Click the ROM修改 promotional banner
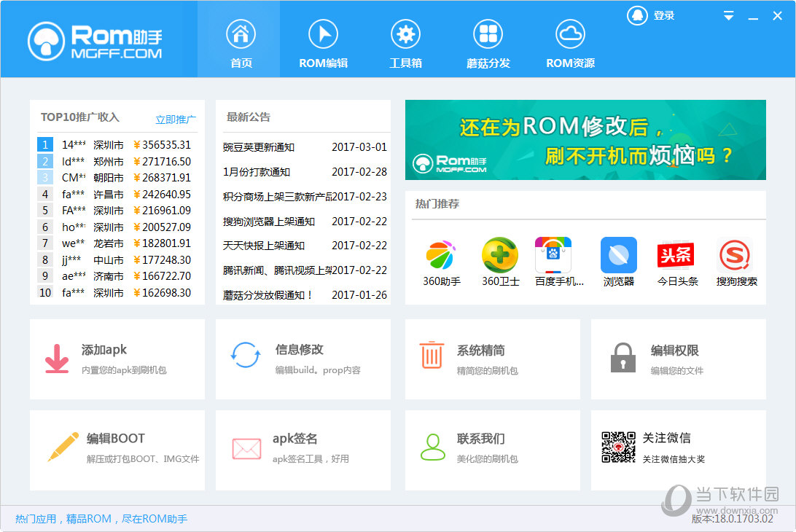This screenshot has width=796, height=532. coord(585,140)
